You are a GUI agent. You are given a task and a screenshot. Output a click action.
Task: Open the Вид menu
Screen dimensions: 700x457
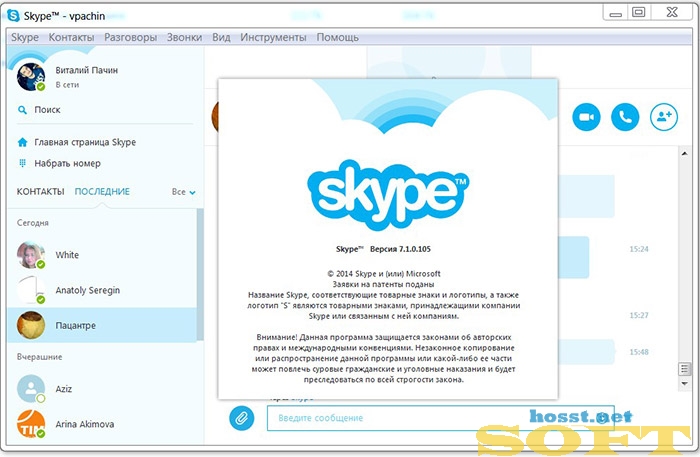coord(221,37)
